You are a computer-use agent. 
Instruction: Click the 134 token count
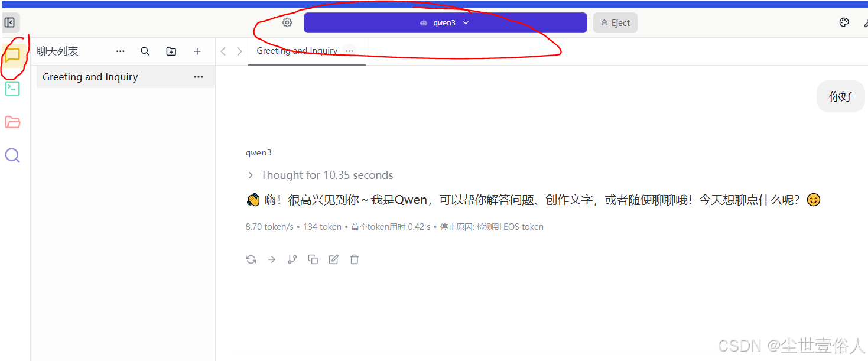pyautogui.click(x=322, y=227)
